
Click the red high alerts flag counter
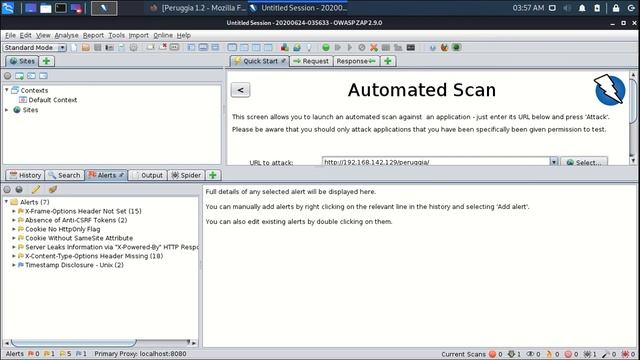pyautogui.click(x=33, y=354)
